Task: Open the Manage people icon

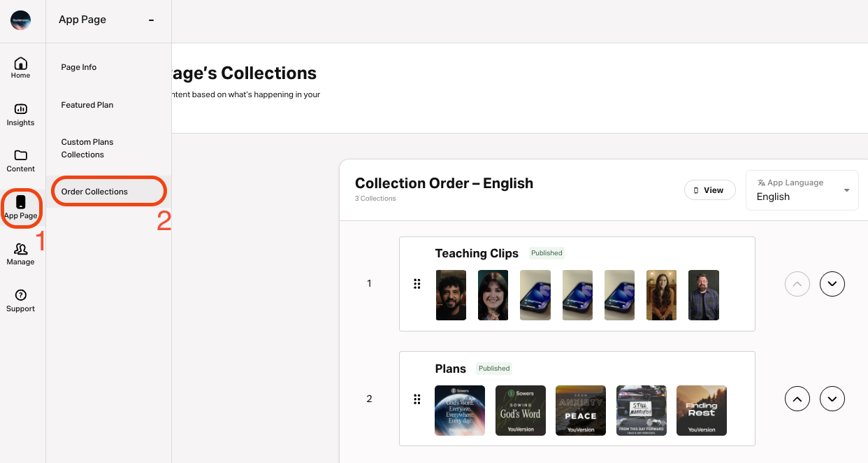Action: point(20,249)
